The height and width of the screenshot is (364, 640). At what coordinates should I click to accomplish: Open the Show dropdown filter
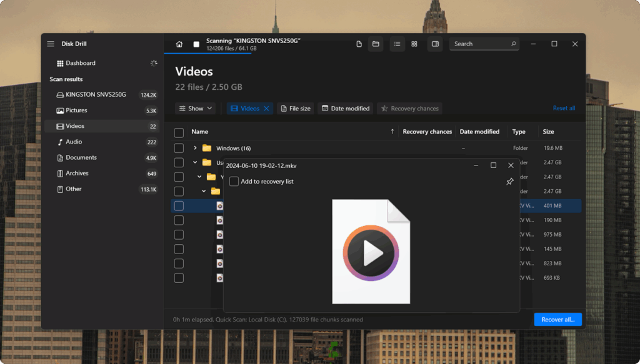pos(196,109)
